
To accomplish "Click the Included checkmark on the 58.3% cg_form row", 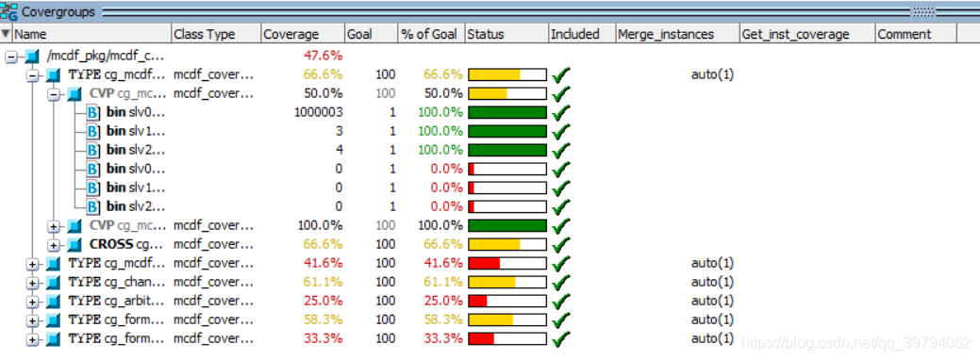I will tap(560, 320).
